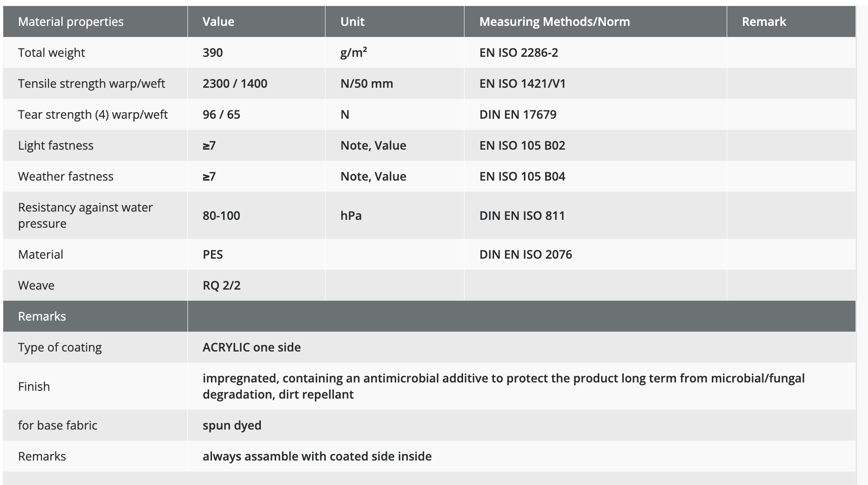Image resolution: width=868 pixels, height=485 pixels.
Task: Click the DIN EN ISO 2076 cell
Action: point(525,255)
